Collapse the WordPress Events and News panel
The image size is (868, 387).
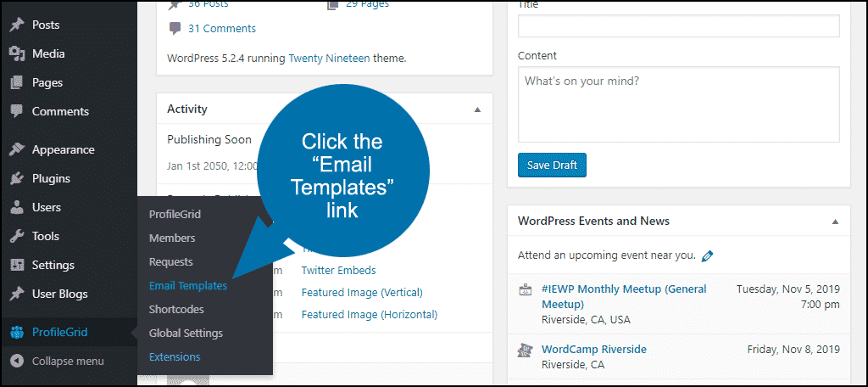coord(835,222)
